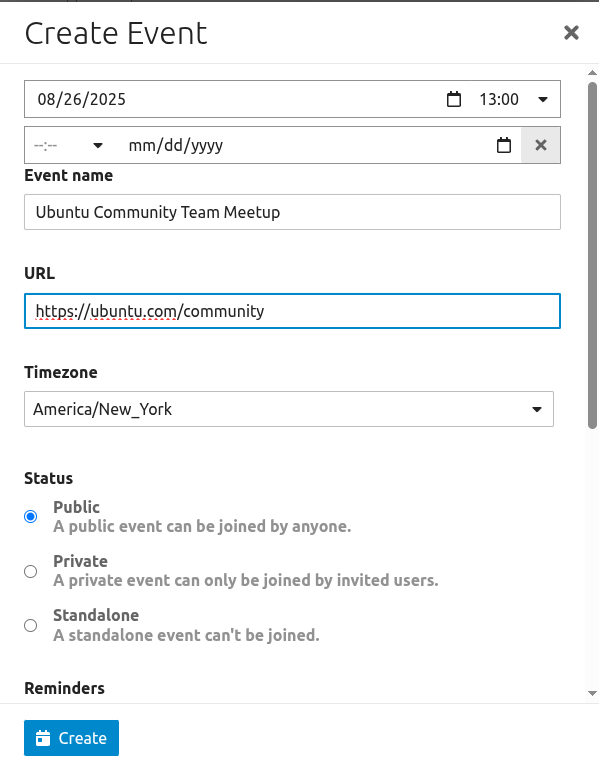Select the Private status radio button
Screen dimensions: 599x772
[31, 571]
